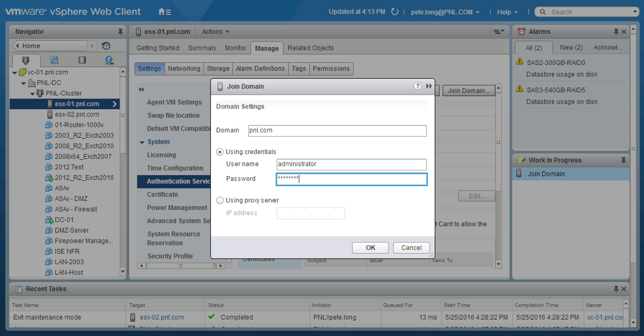644x336 pixels.
Task: Refresh data with the circular arrow icon
Action: click(394, 12)
